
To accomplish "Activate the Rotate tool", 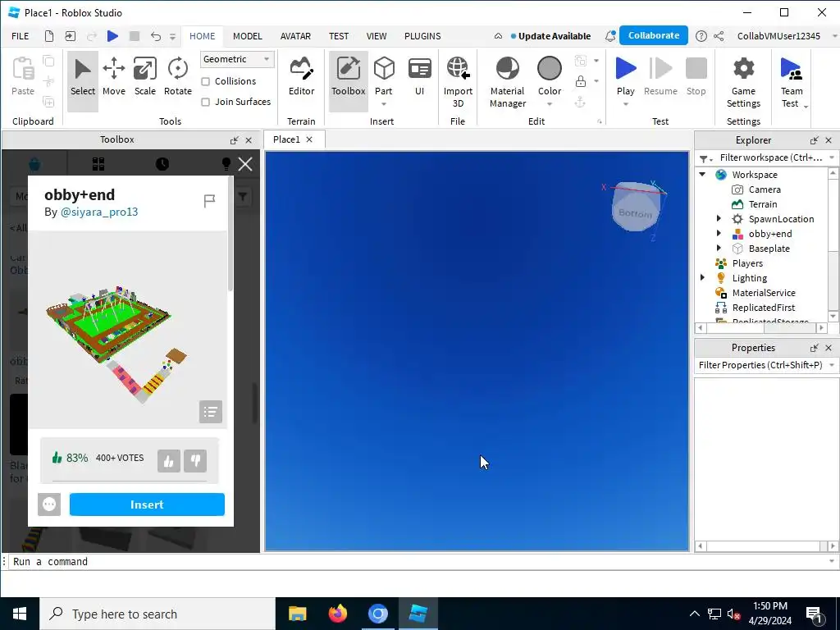I will pos(178,78).
